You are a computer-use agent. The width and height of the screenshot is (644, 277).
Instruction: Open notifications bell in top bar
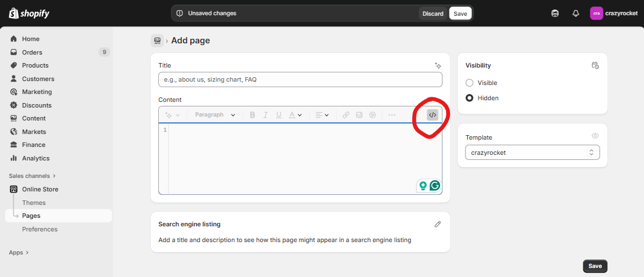pos(575,14)
